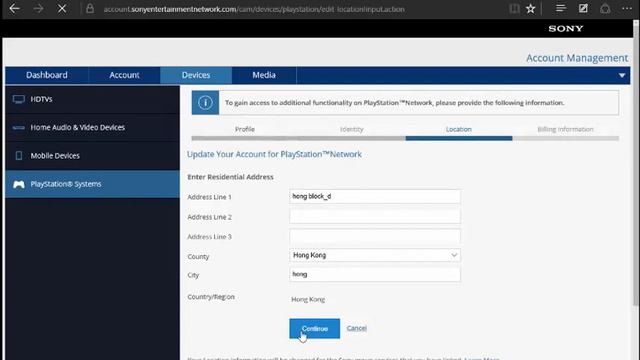This screenshot has height=360, width=640.
Task: Click the Hong Kong country value text
Action: pos(308,300)
